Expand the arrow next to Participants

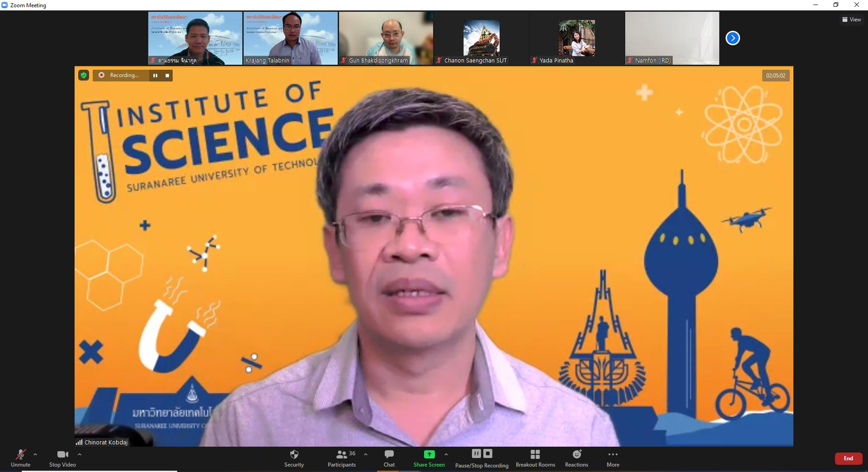(x=366, y=454)
